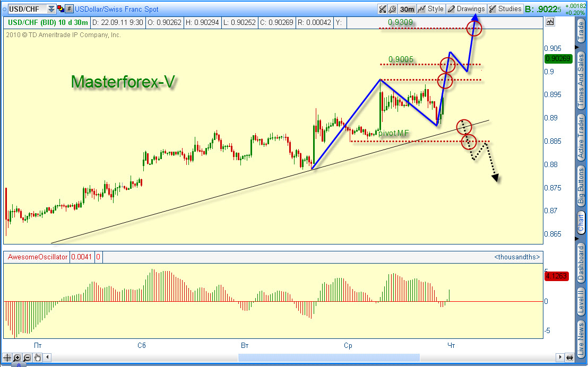The image size is (588, 367).
Task: Click the zoom in magnifier icon
Action: (17, 358)
